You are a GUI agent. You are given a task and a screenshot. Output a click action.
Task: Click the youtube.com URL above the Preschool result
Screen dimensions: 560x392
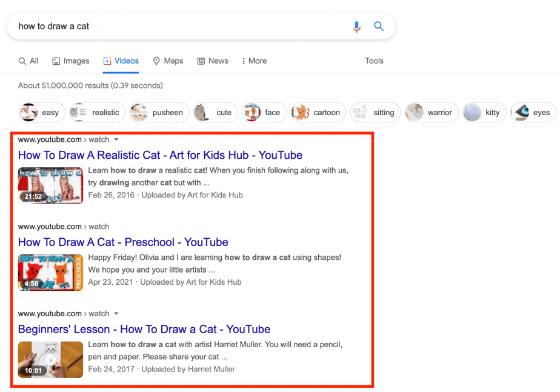coord(64,227)
